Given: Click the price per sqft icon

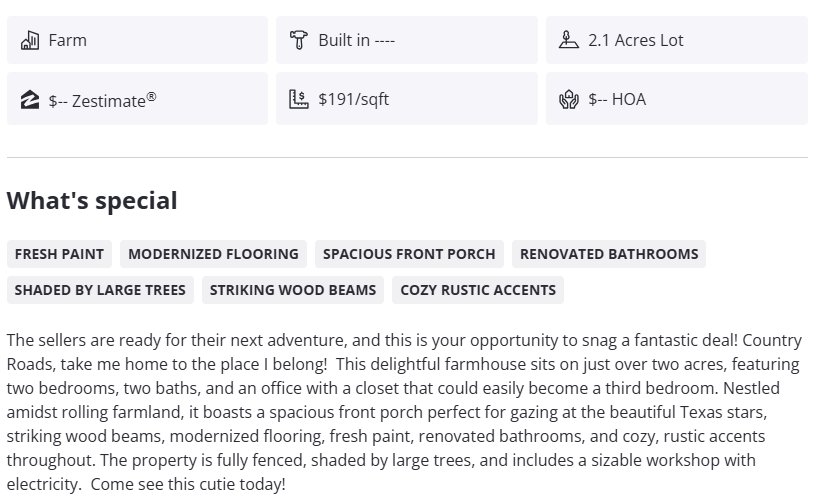Looking at the screenshot, I should pos(299,99).
